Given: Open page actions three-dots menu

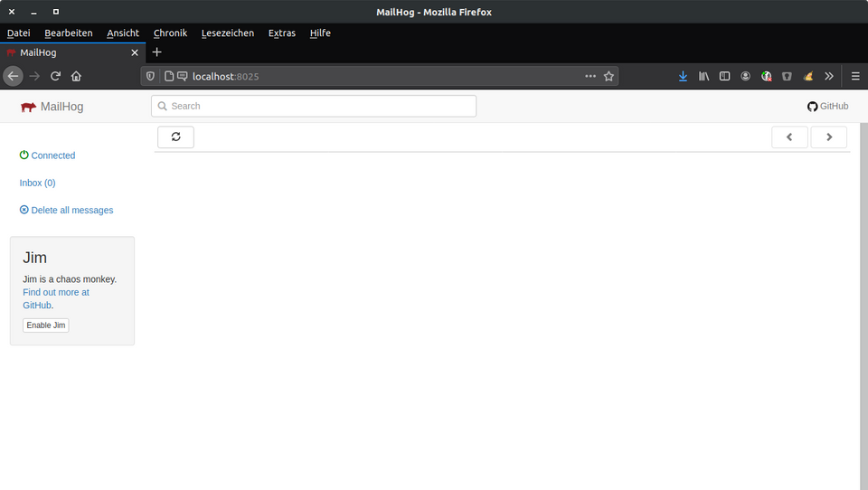Looking at the screenshot, I should pyautogui.click(x=590, y=77).
